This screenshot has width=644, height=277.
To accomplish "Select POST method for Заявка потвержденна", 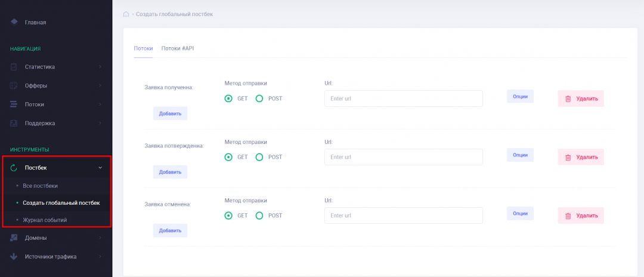I will (259, 157).
